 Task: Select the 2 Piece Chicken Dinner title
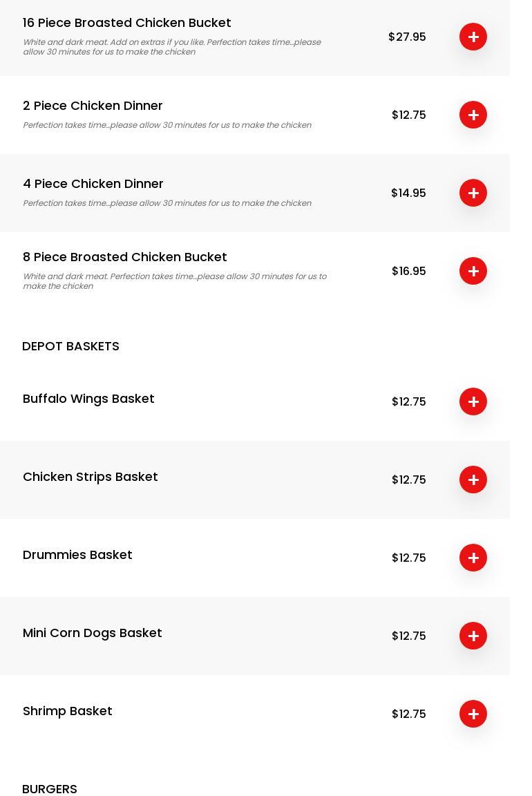[x=93, y=106]
